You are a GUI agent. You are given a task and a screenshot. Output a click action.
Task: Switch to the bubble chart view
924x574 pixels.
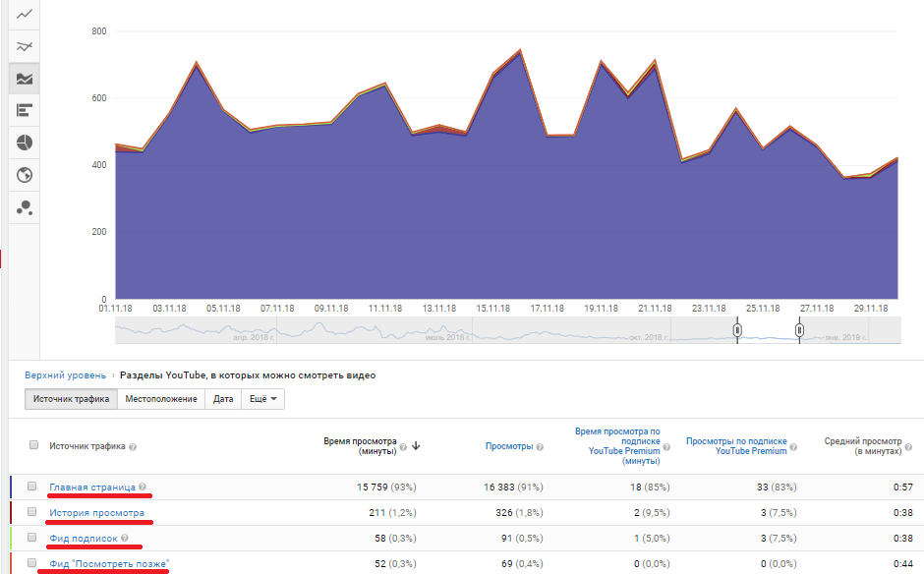tap(25, 208)
